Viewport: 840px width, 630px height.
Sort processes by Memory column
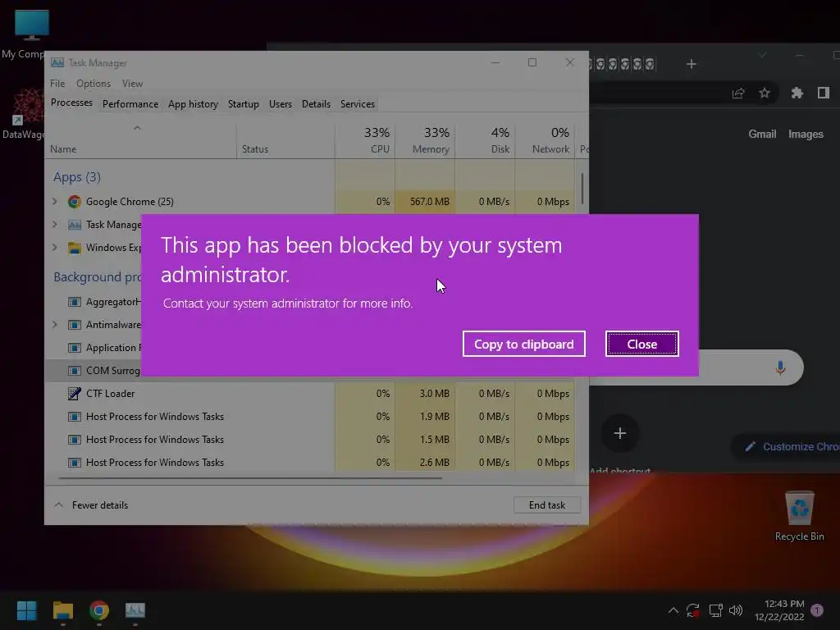(x=426, y=140)
